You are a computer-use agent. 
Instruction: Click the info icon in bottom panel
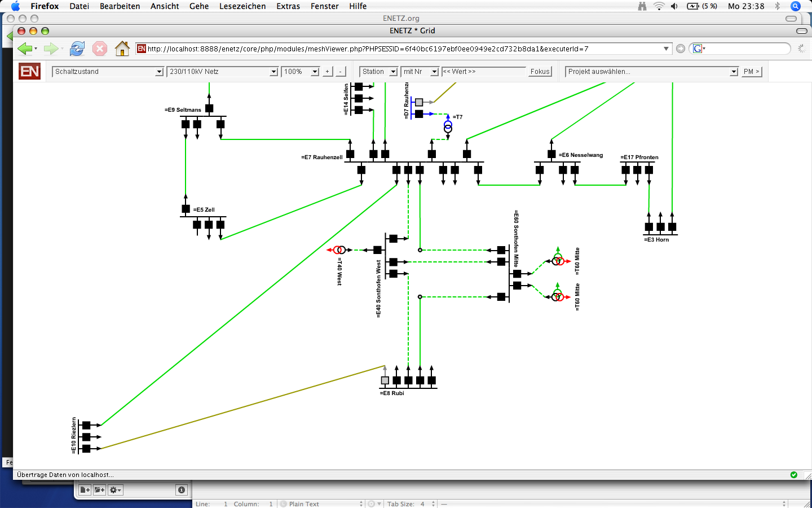click(182, 490)
